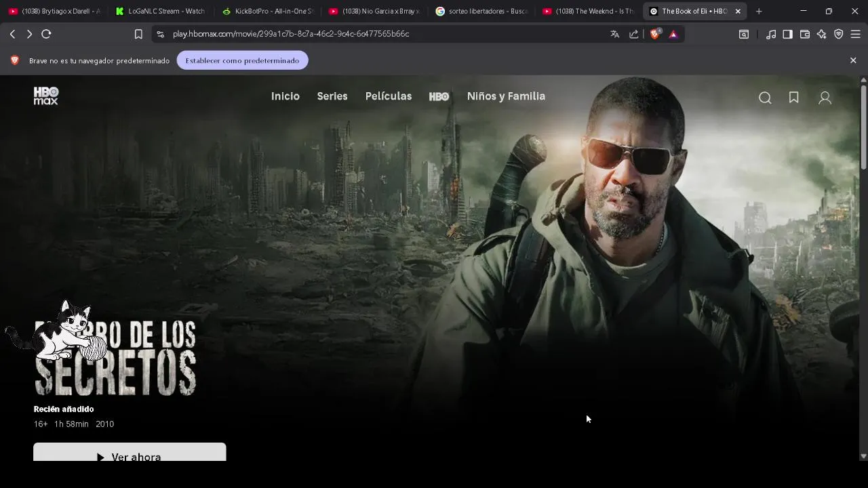Go to Inicio in HBO Max

tap(285, 96)
